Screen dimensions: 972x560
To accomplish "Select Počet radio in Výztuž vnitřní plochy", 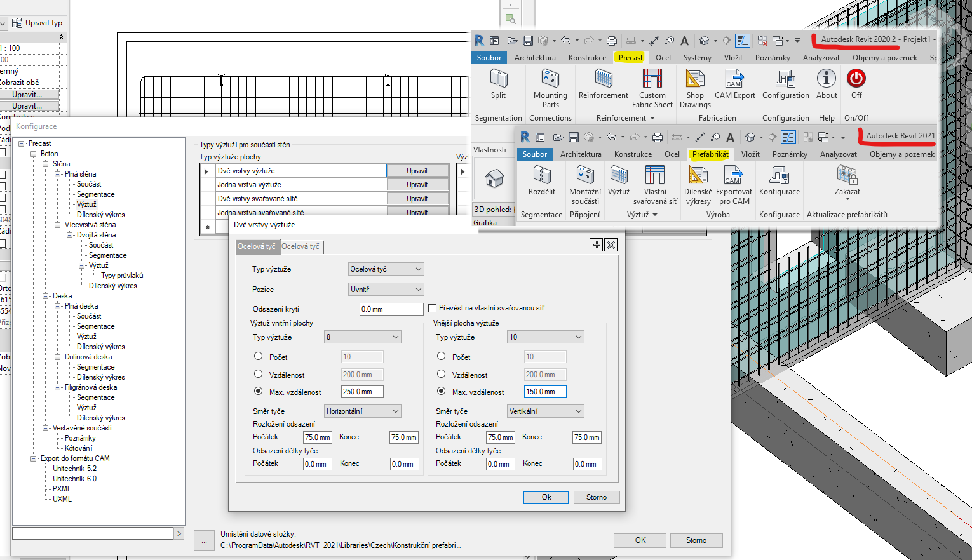I will point(259,356).
